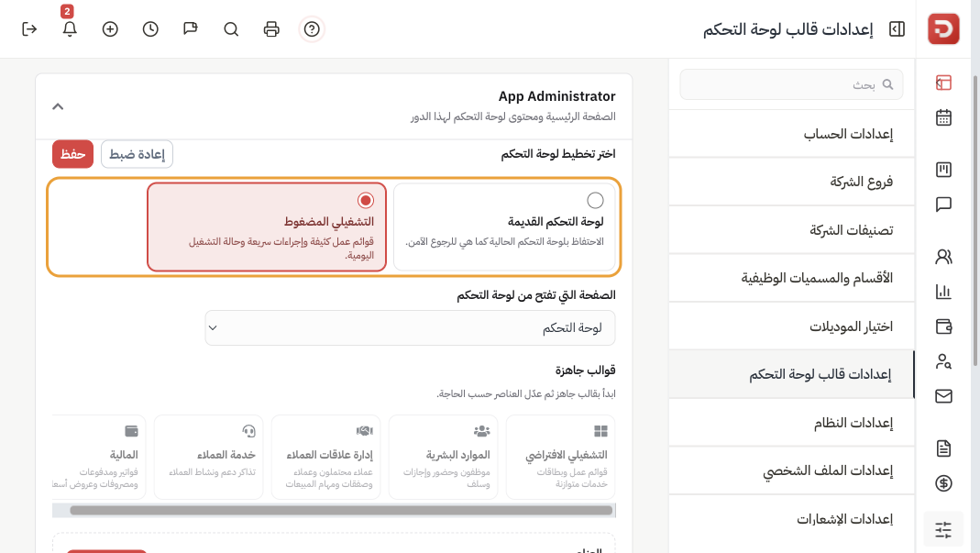Image resolution: width=980 pixels, height=553 pixels.
Task: Choose المالية template card
Action: pos(99,457)
